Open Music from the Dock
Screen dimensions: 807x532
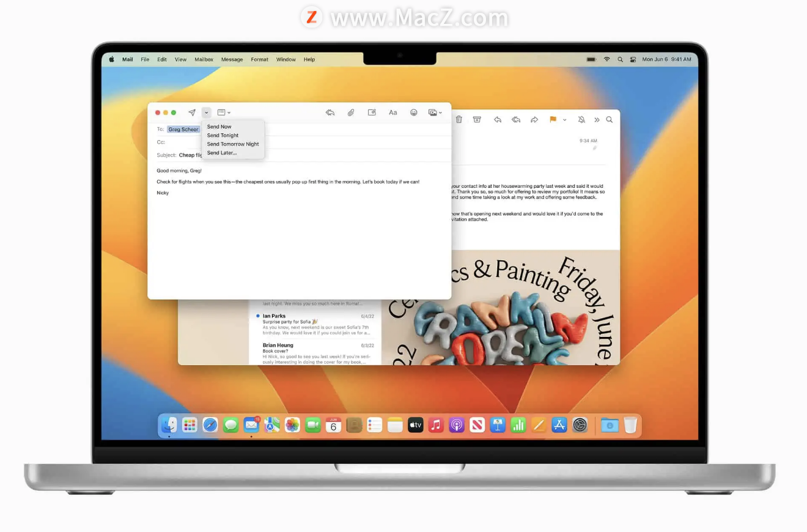pyautogui.click(x=436, y=424)
